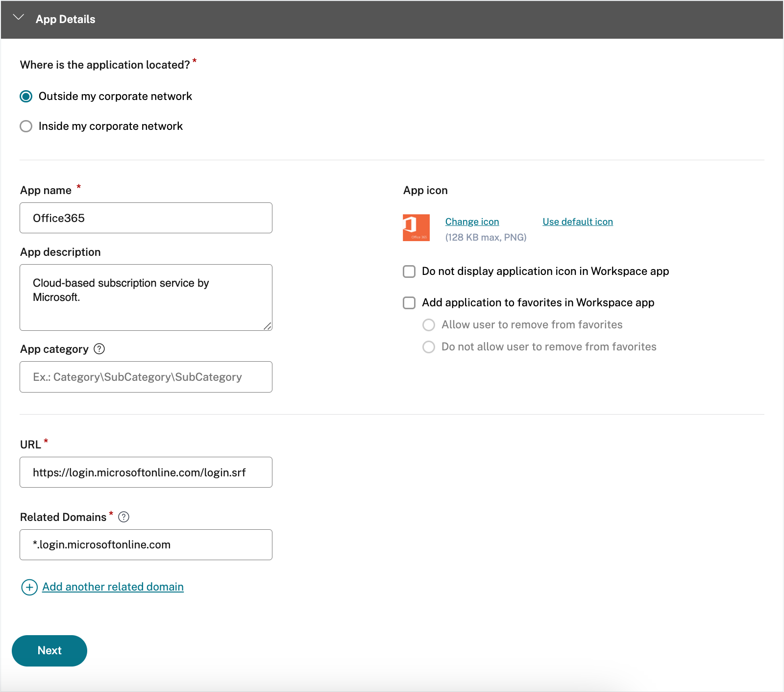Select Outside my corporate network radio

coord(26,97)
